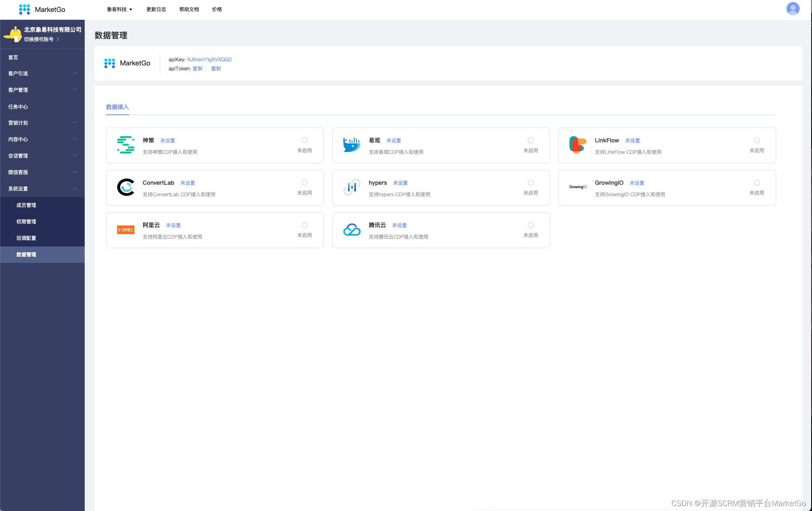812x511 pixels.
Task: Select 数据管理 submenu item
Action: [42, 255]
